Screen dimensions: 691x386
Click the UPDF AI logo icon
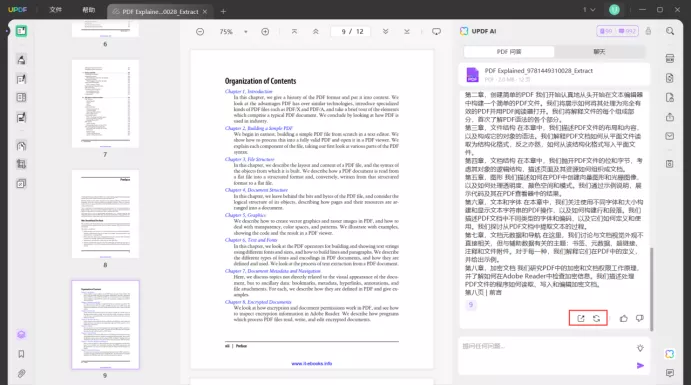464,31
